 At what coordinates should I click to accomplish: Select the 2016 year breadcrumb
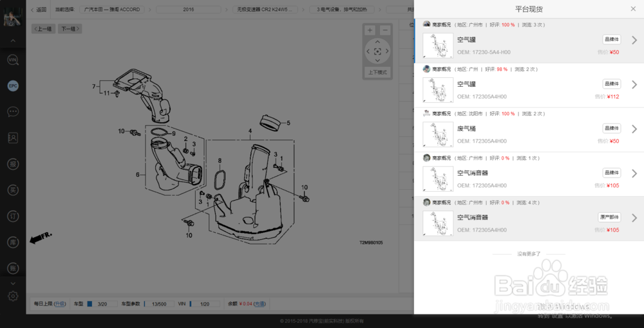(x=189, y=10)
